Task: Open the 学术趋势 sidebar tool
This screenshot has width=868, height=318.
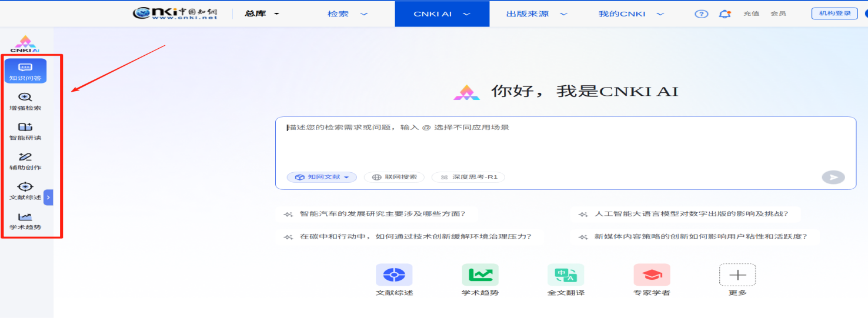Action: 25,221
